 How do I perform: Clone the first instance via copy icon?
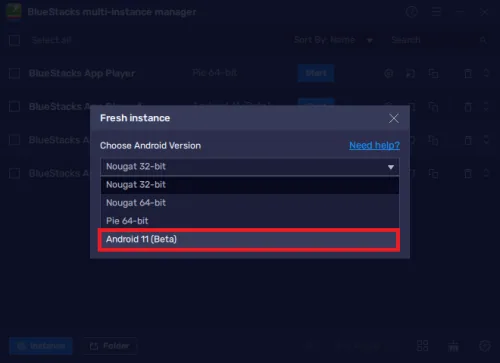(x=433, y=73)
